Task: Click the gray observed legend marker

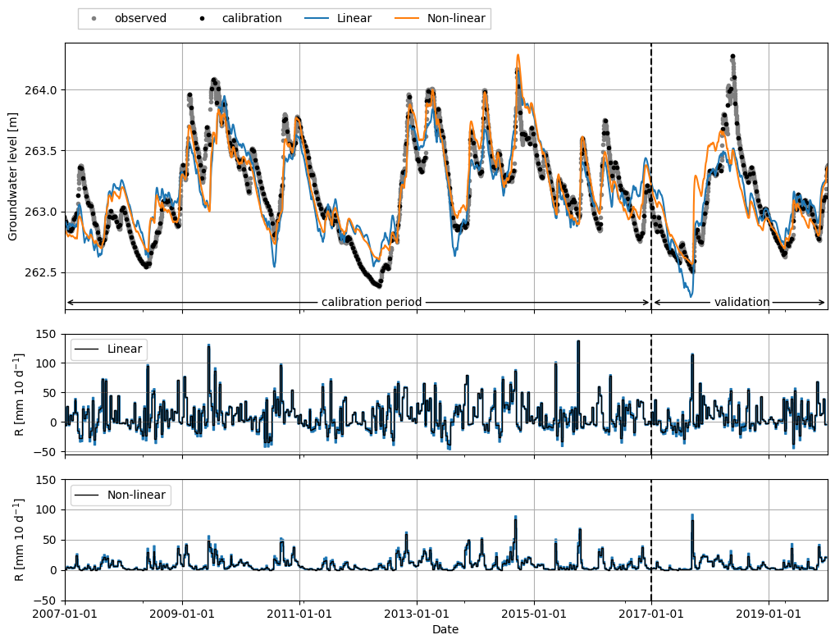Action: [x=94, y=19]
